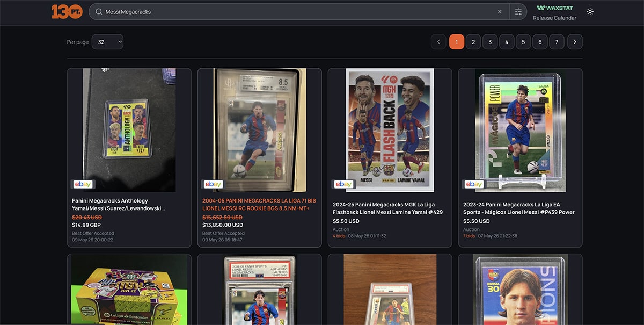Click the 7 bids link
Image resolution: width=644 pixels, height=325 pixels.
coord(470,236)
